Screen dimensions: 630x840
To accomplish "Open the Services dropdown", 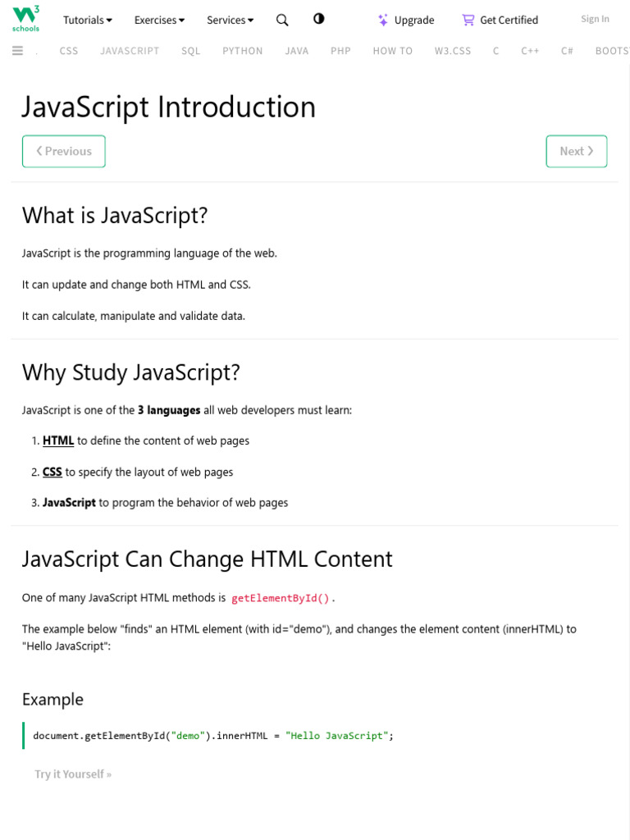I will [x=230, y=20].
